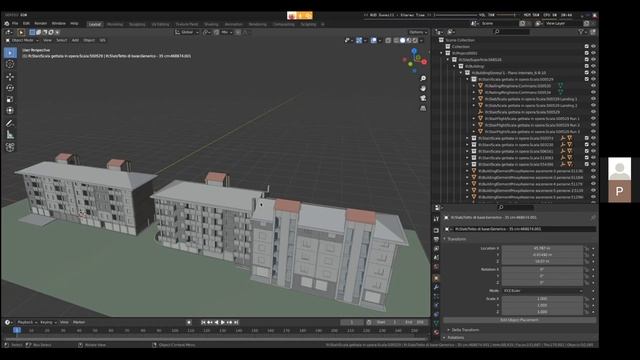Open the Physics properties tab
Viewport: 640px width, 360px height.
[436, 305]
